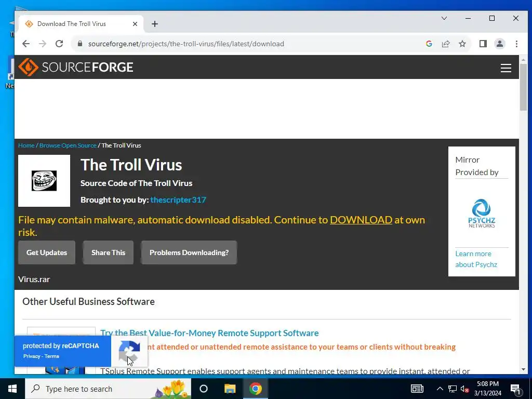Click the taskbar search box
This screenshot has width=532, height=399.
click(x=108, y=389)
